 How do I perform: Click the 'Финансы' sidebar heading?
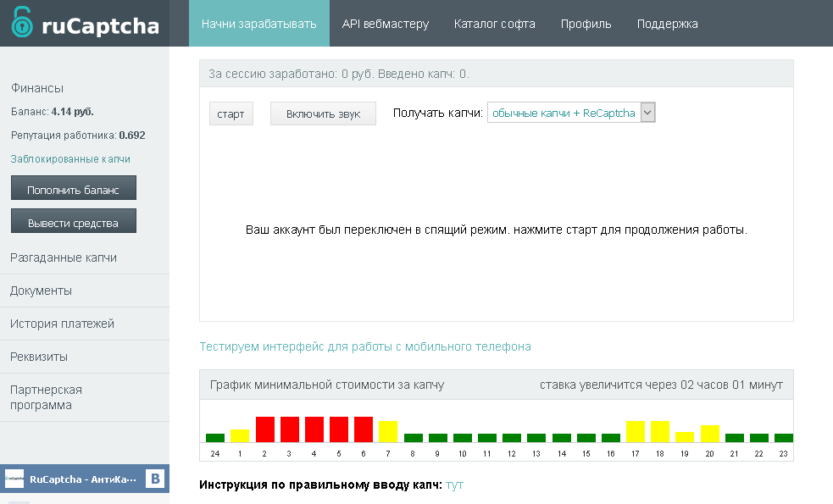(x=37, y=88)
